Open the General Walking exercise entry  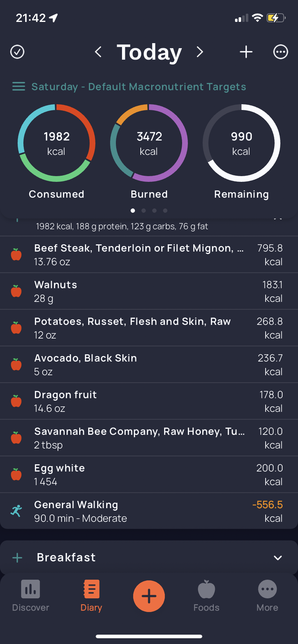click(x=139, y=511)
